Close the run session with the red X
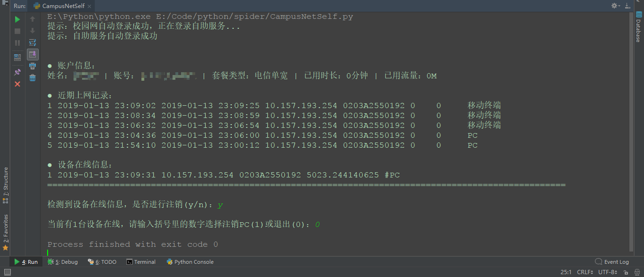 click(17, 84)
